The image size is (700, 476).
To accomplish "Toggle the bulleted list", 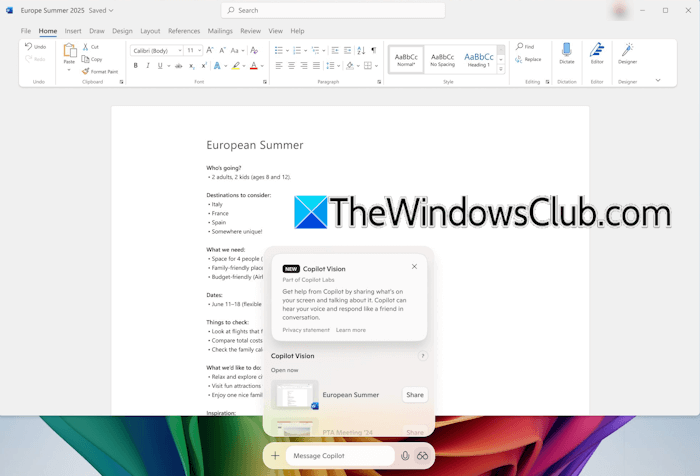I will click(279, 50).
